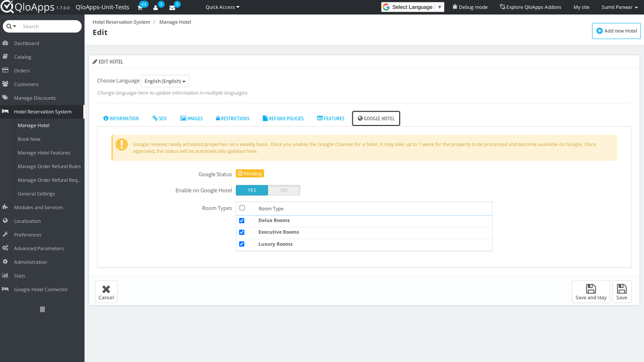
Task: Click the Save and stay floppy icon
Action: pyautogui.click(x=591, y=288)
